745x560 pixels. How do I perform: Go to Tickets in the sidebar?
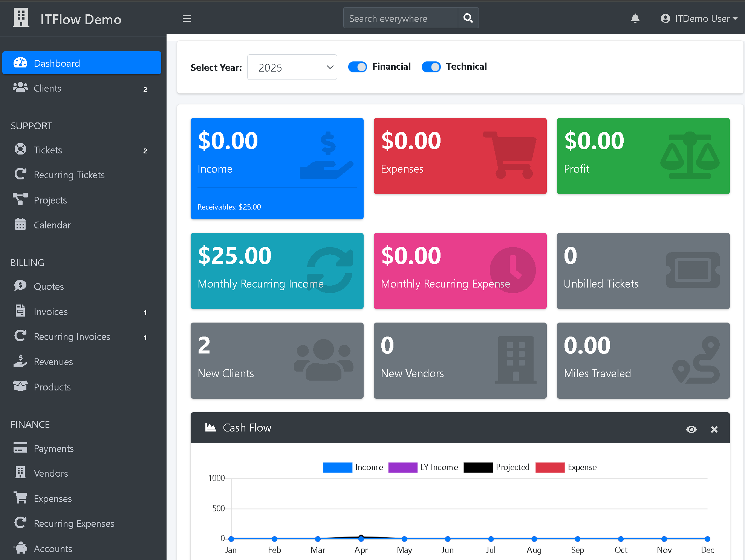click(48, 150)
